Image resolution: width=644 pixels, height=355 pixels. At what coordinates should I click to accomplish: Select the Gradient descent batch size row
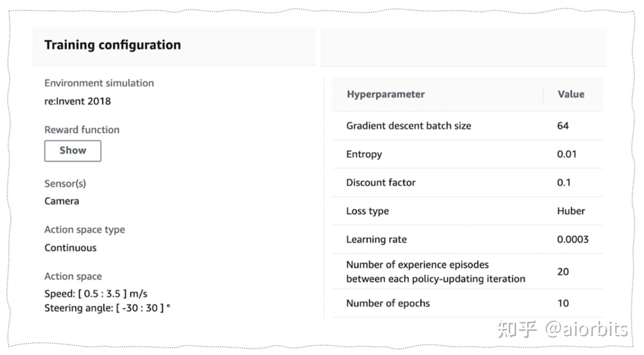409,126
